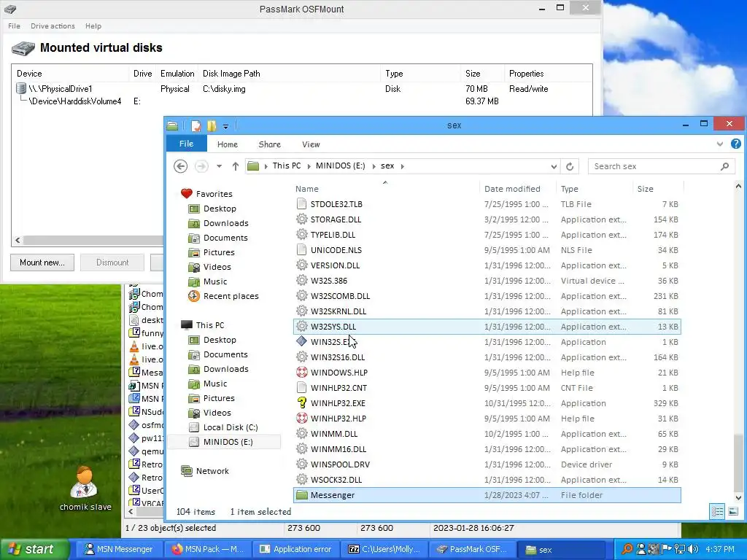Open Share tab in Explorer ribbon
This screenshot has height=560, width=747.
click(x=270, y=144)
